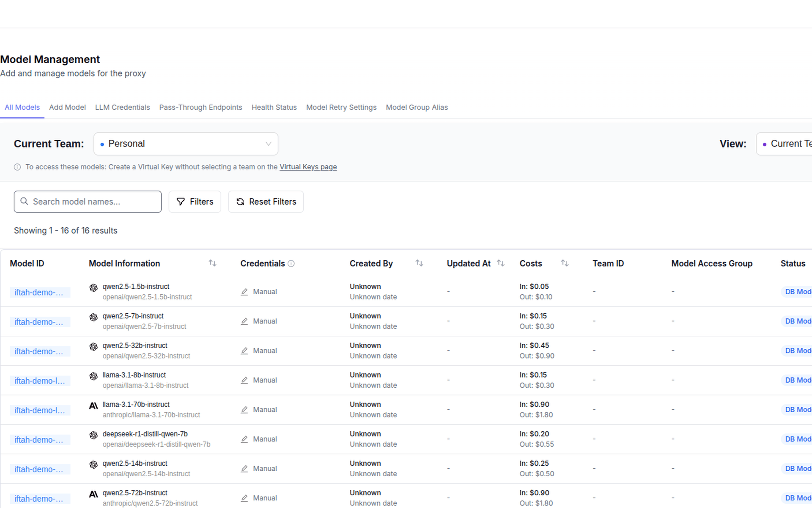This screenshot has height=508, width=812.
Task: Click pencil icon in llama-3.1-8b-instruct credentials
Action: coord(244,380)
